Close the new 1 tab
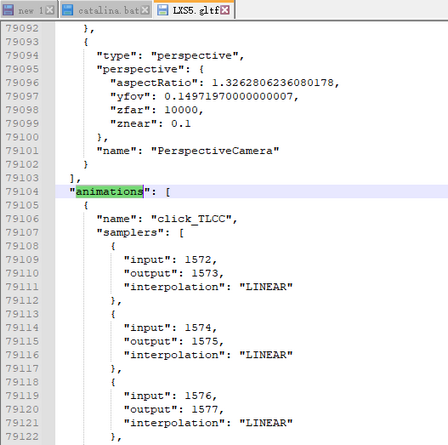Image resolution: width=448 pixels, height=445 pixels. 50,10
